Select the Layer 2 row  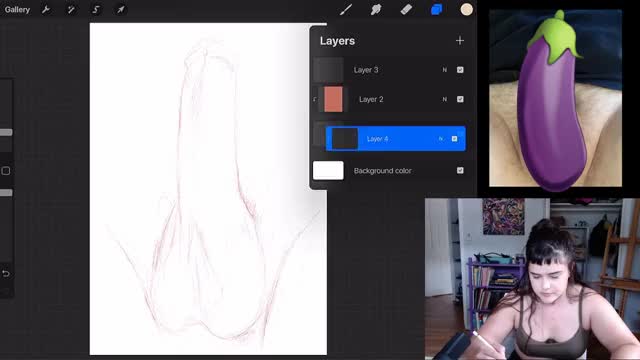(390, 99)
